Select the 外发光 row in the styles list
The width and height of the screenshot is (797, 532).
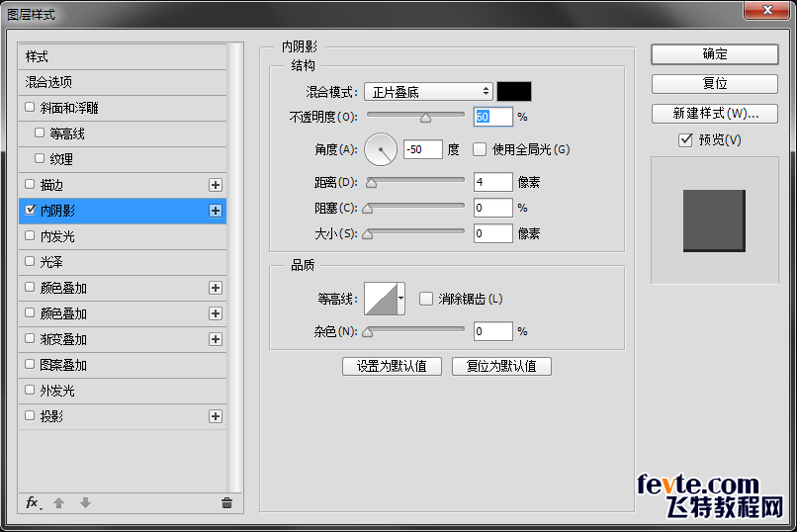tap(123, 391)
